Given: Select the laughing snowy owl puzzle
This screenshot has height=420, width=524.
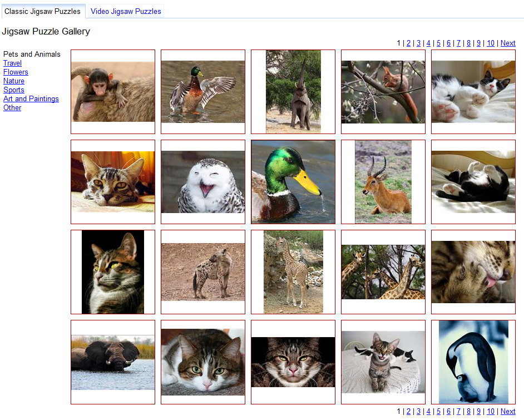Looking at the screenshot, I should point(203,182).
